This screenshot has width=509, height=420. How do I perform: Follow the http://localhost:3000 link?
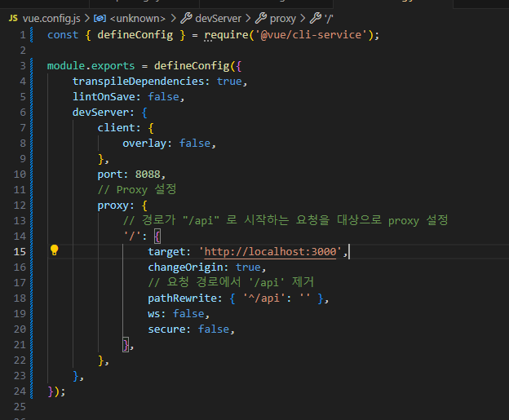coord(270,251)
